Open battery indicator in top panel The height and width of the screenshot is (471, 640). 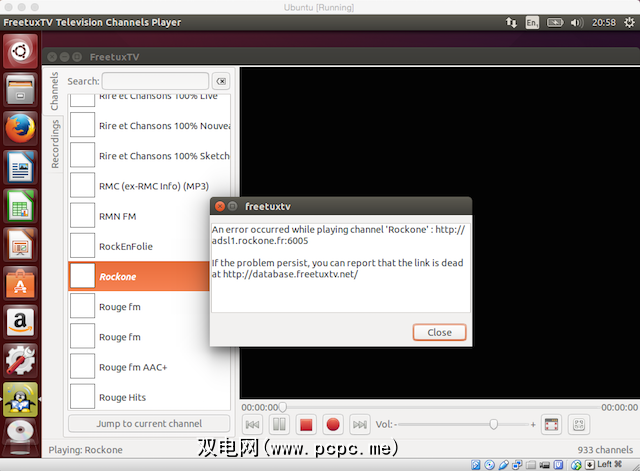(555, 22)
